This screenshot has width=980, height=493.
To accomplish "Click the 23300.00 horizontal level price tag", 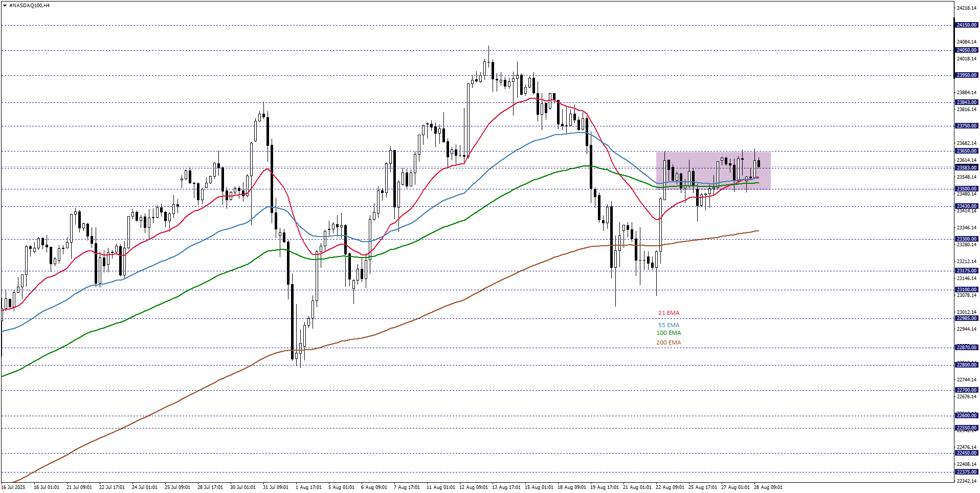I will pyautogui.click(x=966, y=239).
